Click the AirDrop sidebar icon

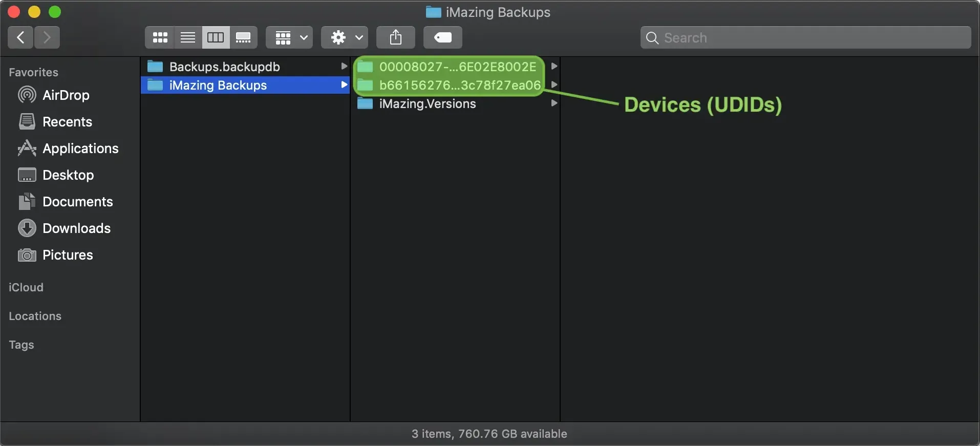[x=27, y=95]
